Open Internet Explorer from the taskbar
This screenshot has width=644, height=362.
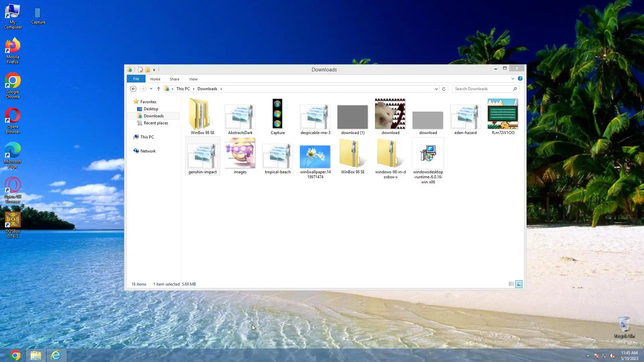coord(56,355)
